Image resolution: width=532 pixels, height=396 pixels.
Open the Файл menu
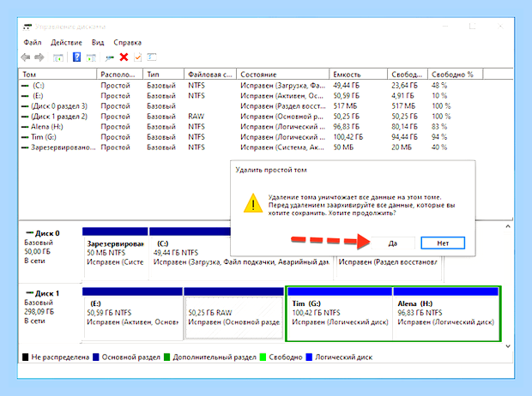click(x=33, y=42)
